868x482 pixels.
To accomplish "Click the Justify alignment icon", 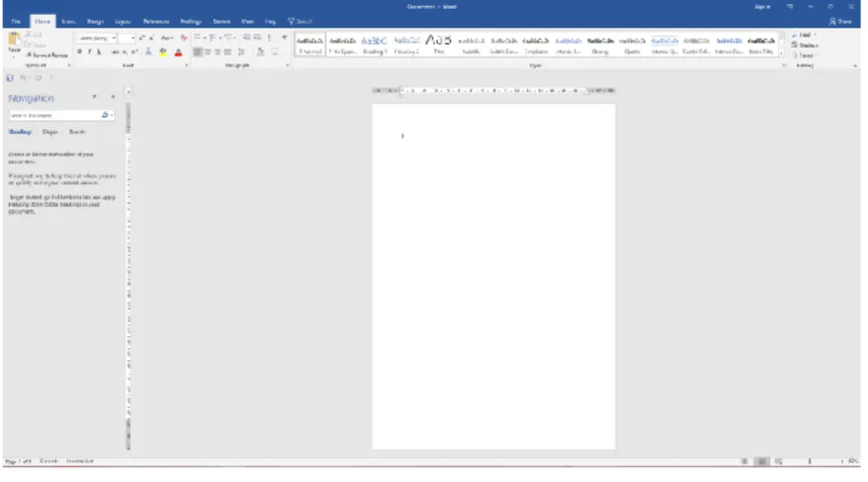I will [x=228, y=52].
